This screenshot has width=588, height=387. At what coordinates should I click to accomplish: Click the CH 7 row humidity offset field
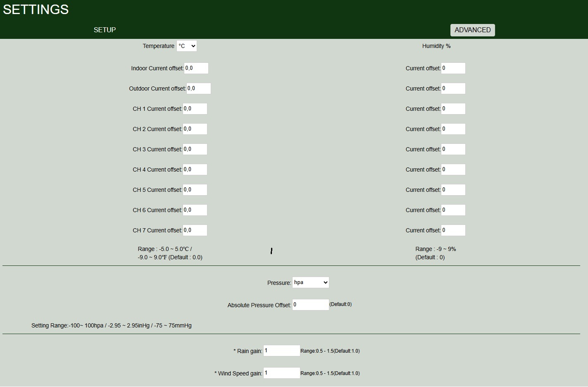pos(453,230)
